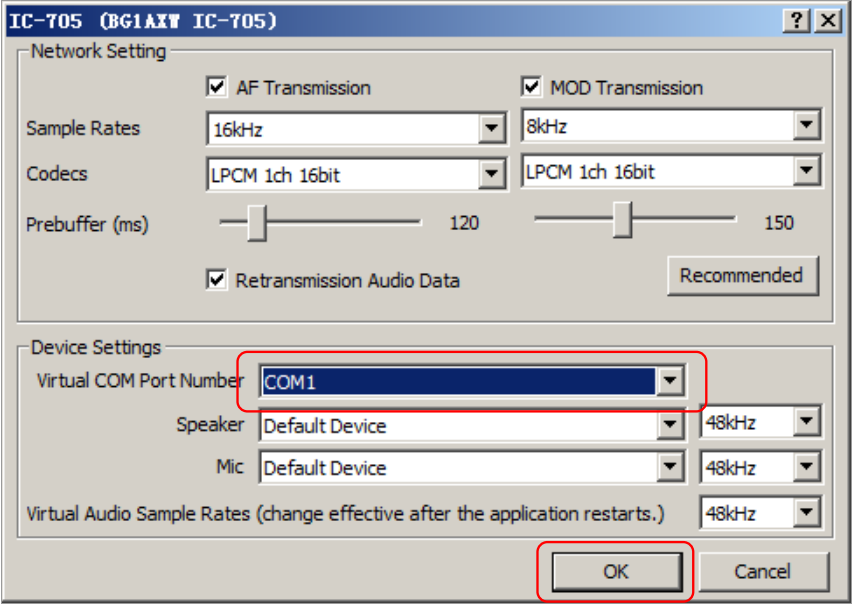
Task: Open Speaker 48kHz sample rate dropdown
Action: click(761, 422)
